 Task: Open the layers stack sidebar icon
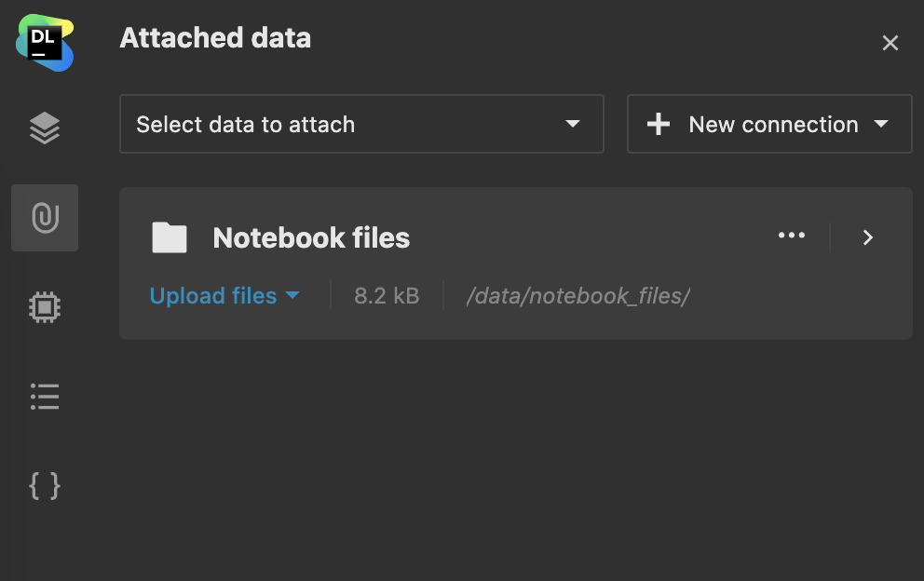[45, 128]
